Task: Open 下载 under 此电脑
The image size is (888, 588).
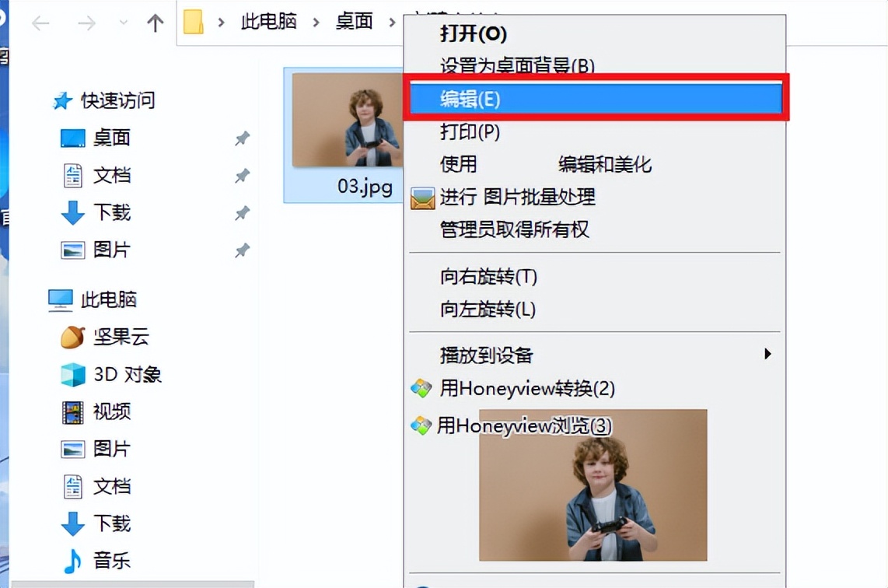Action: [111, 524]
